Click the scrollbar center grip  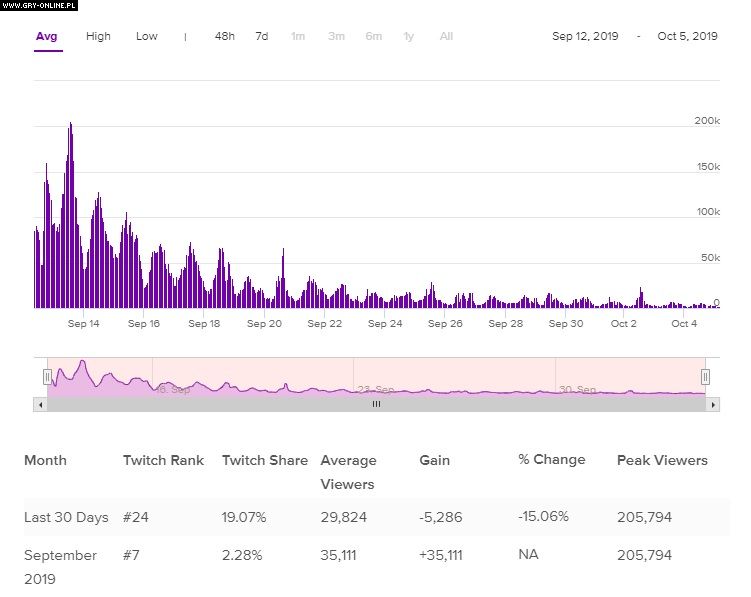point(376,405)
